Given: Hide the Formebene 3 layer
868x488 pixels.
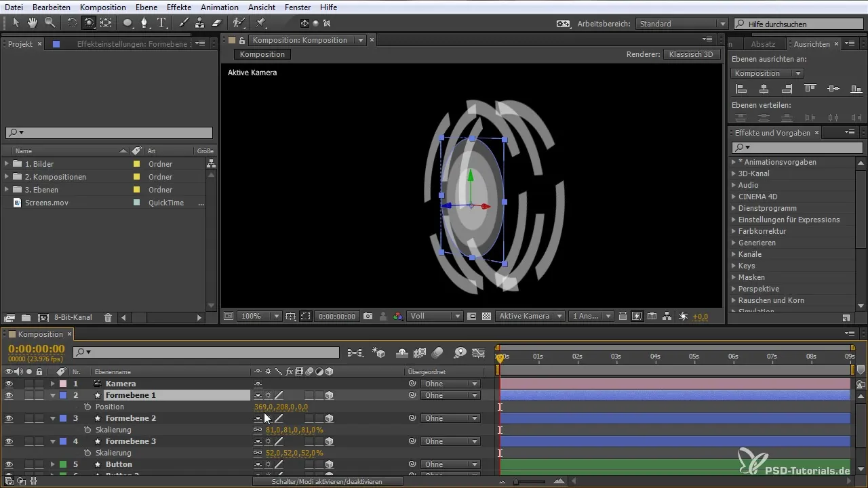Looking at the screenshot, I should [9, 441].
